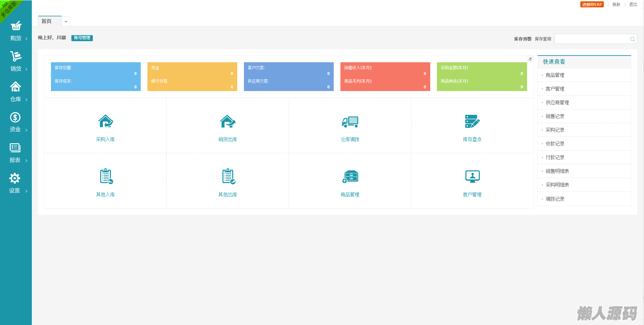Open the 商品管理 product management icon
This screenshot has width=644, height=325.
(x=350, y=176)
